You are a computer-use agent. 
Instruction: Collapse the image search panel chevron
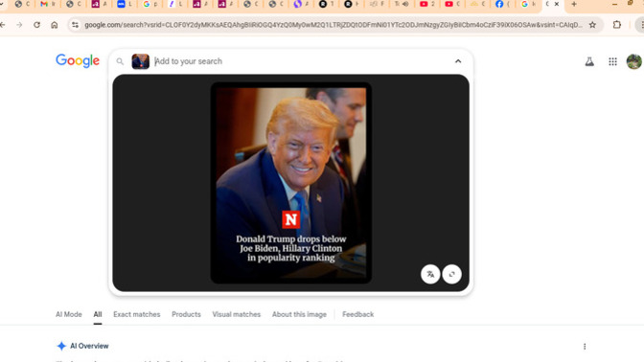point(458,61)
